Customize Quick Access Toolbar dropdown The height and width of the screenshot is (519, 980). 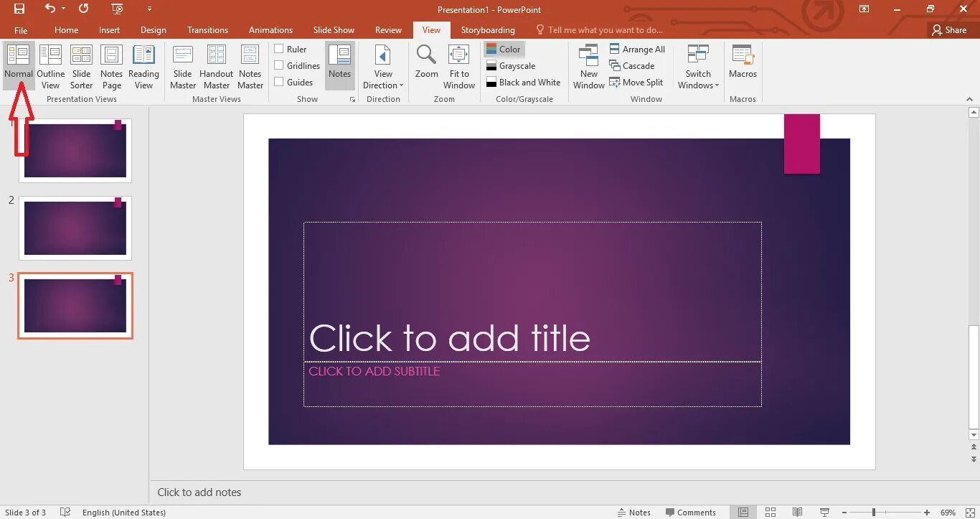(x=149, y=9)
